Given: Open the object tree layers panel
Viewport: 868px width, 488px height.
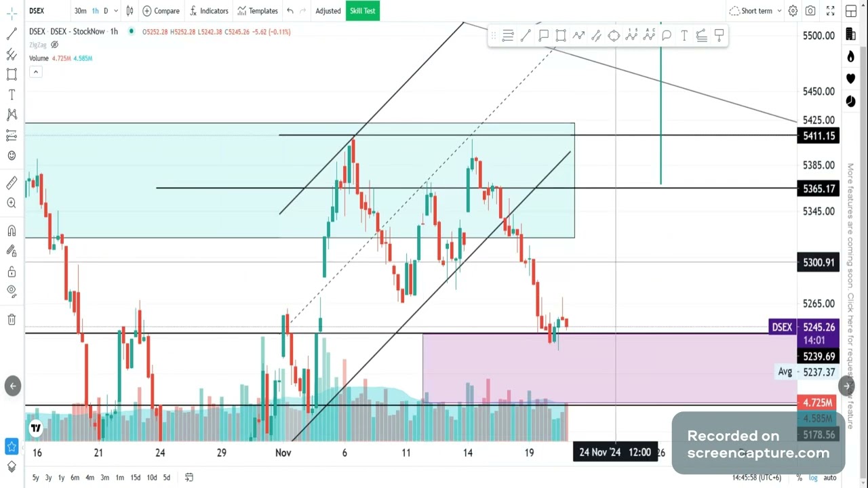Looking at the screenshot, I should coord(12,466).
